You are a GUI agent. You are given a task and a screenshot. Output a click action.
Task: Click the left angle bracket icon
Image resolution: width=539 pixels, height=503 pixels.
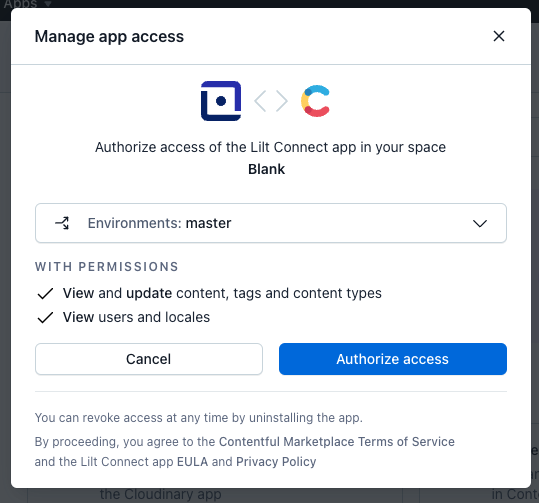click(260, 101)
